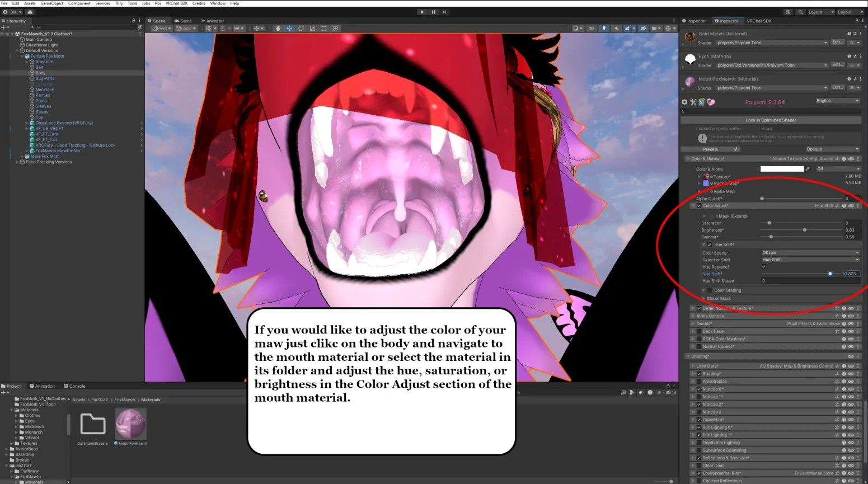Viewport: 868px width, 484px height.
Task: Disable the Matcap 0 checkbox
Action: coord(699,389)
